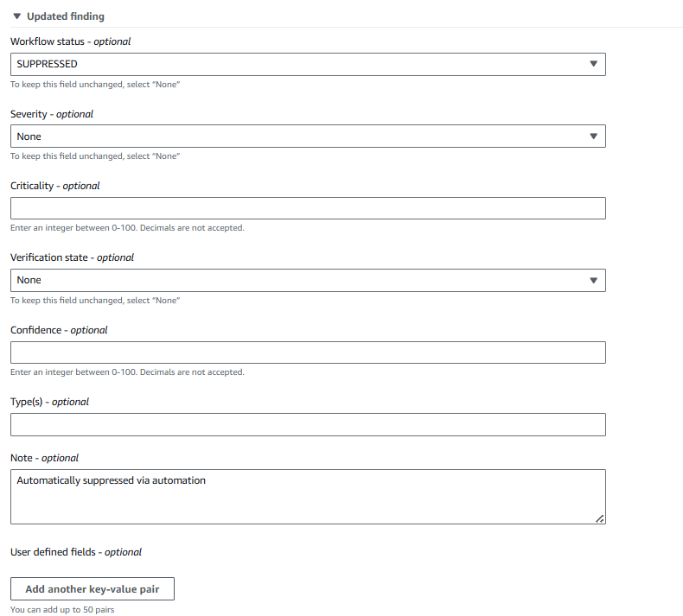The width and height of the screenshot is (683, 616).
Task: Click the Workflow status dropdown arrow icon
Action: point(593,64)
